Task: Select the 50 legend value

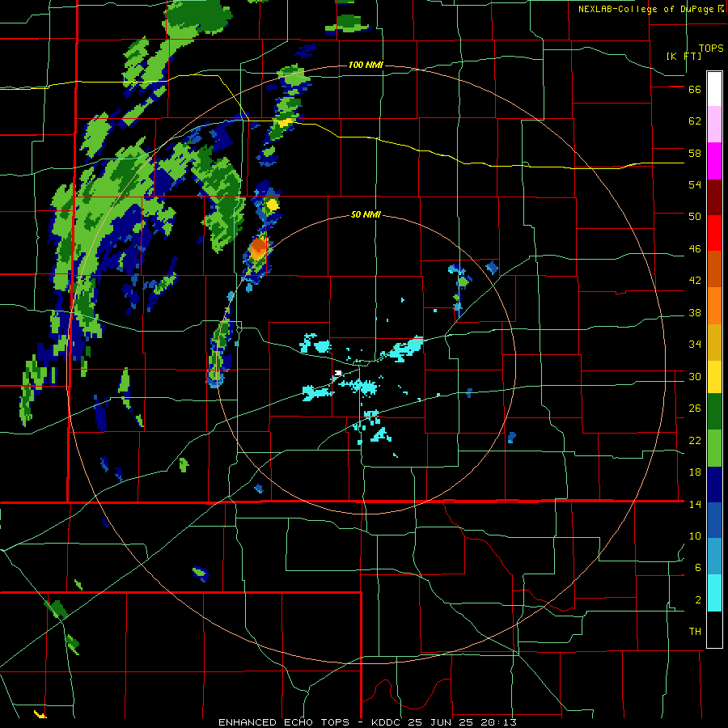Action: [x=695, y=217]
